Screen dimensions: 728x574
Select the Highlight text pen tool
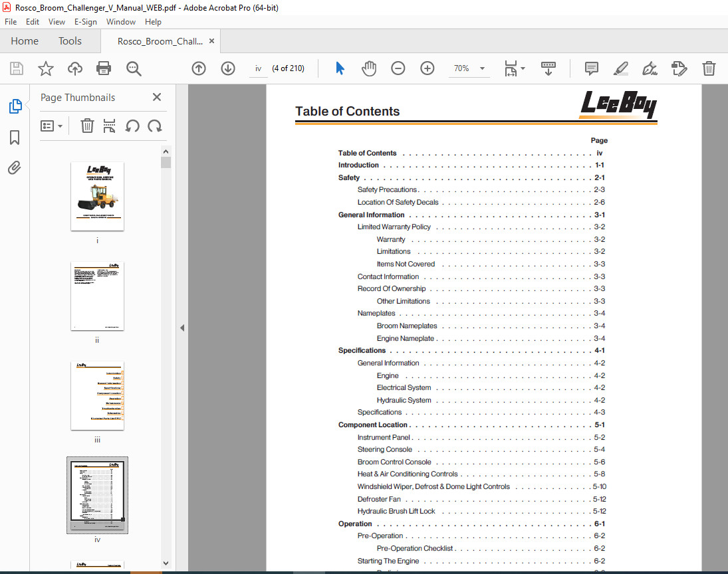click(621, 68)
